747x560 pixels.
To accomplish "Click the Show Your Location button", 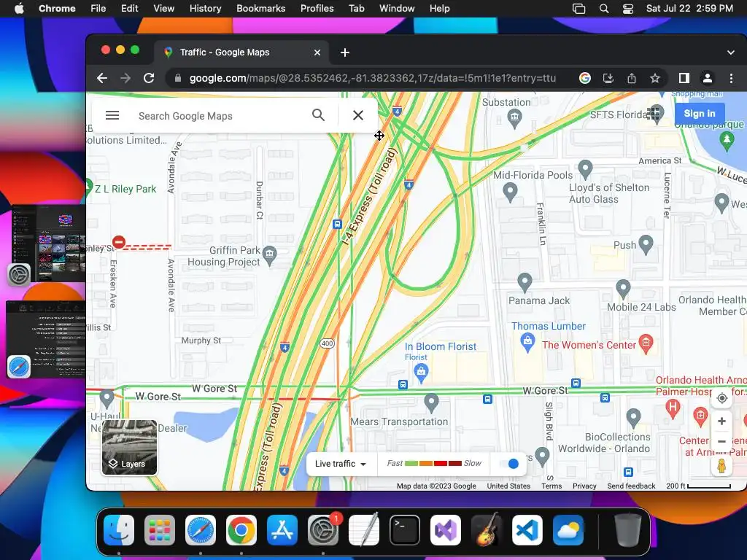I will (x=721, y=398).
